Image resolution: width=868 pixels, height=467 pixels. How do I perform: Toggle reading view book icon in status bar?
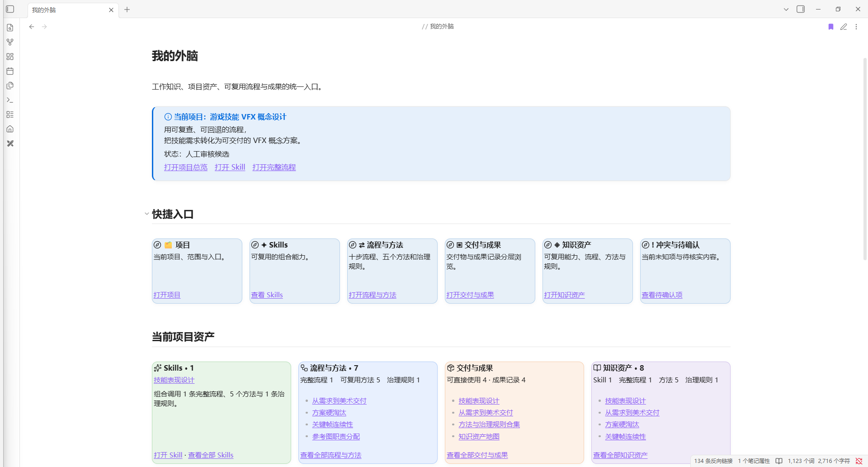[779, 461]
